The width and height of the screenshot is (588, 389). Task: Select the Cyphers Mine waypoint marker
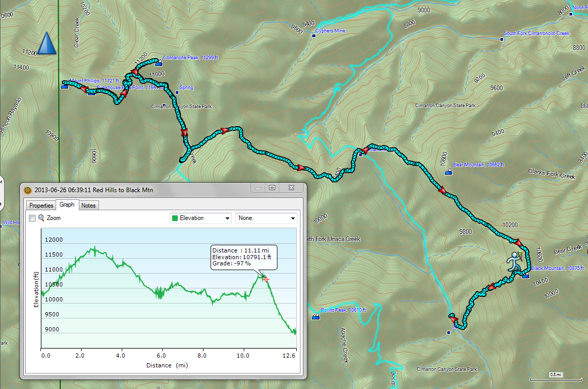[x=315, y=36]
